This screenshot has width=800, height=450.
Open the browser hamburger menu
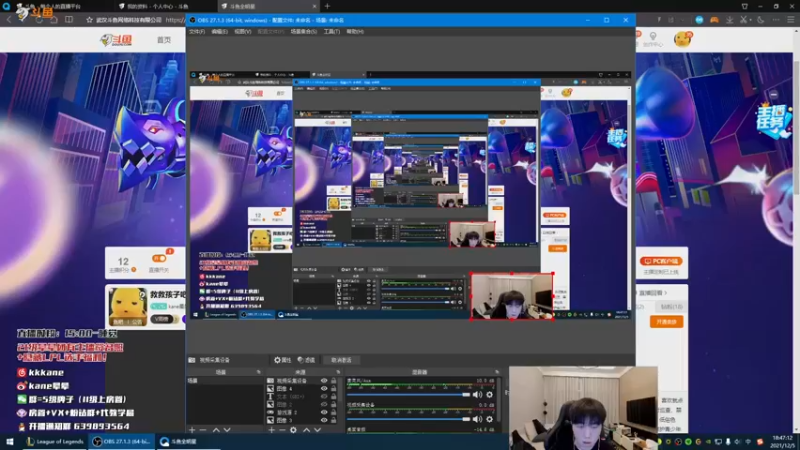coord(790,19)
